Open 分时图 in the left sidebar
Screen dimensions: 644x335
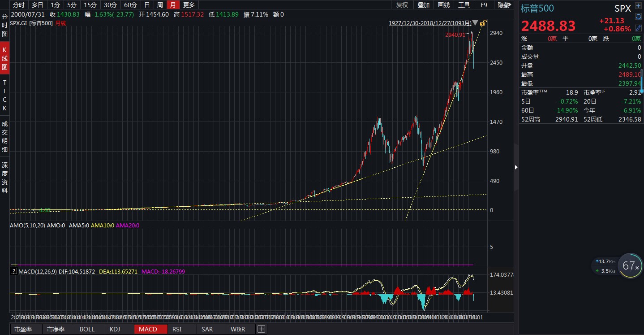(x=4, y=25)
